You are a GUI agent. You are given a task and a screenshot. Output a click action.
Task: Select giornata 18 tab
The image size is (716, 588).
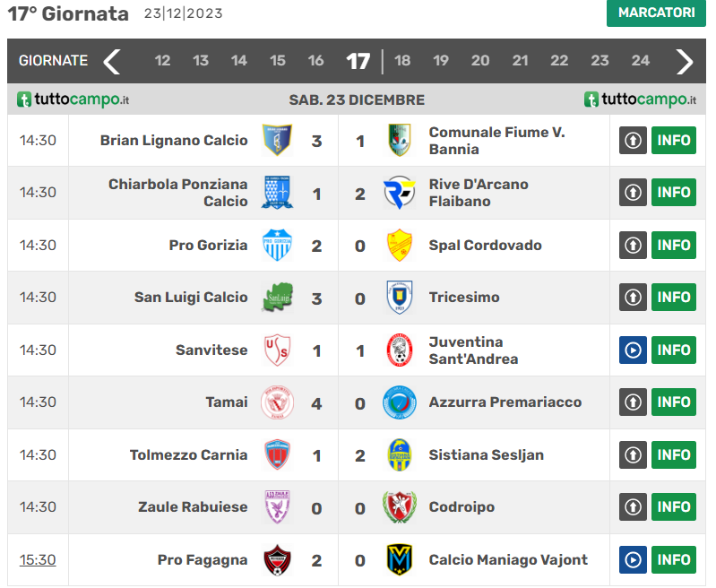coord(402,60)
